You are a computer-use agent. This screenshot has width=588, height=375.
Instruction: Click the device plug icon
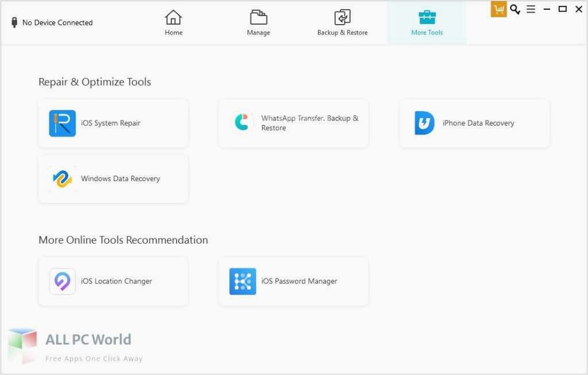pyautogui.click(x=14, y=22)
